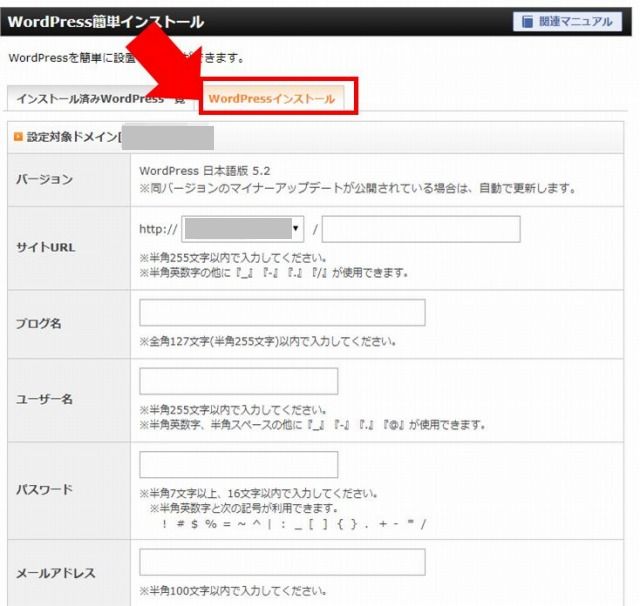This screenshot has width=640, height=606.
Task: Click the orange square icon before 設定対象ドメイン
Action: (x=17, y=137)
